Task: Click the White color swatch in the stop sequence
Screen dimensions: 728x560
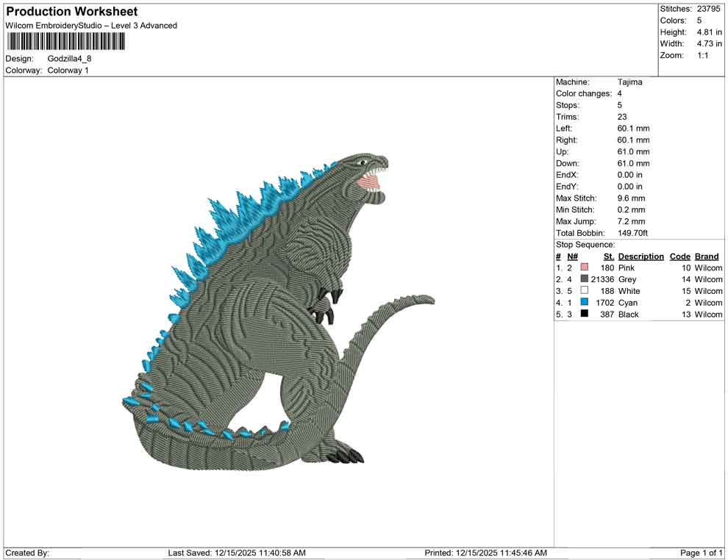Action: [x=585, y=290]
